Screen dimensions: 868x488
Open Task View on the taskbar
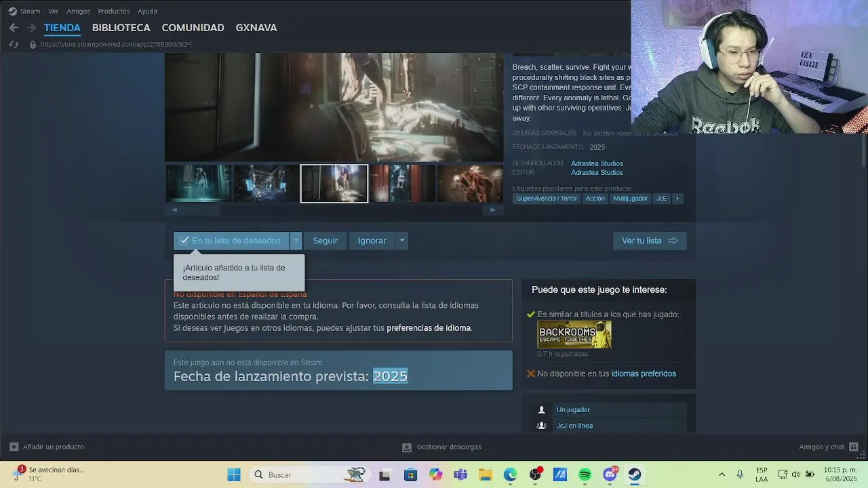[384, 474]
